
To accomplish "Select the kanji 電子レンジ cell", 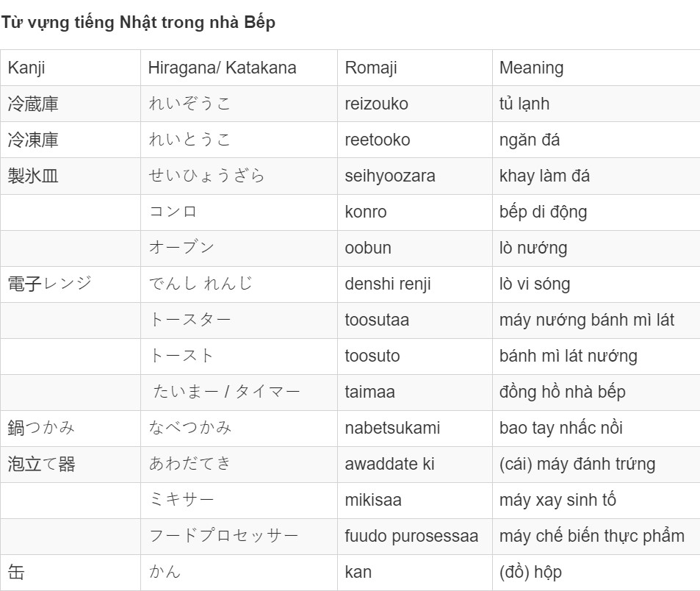I will point(71,284).
